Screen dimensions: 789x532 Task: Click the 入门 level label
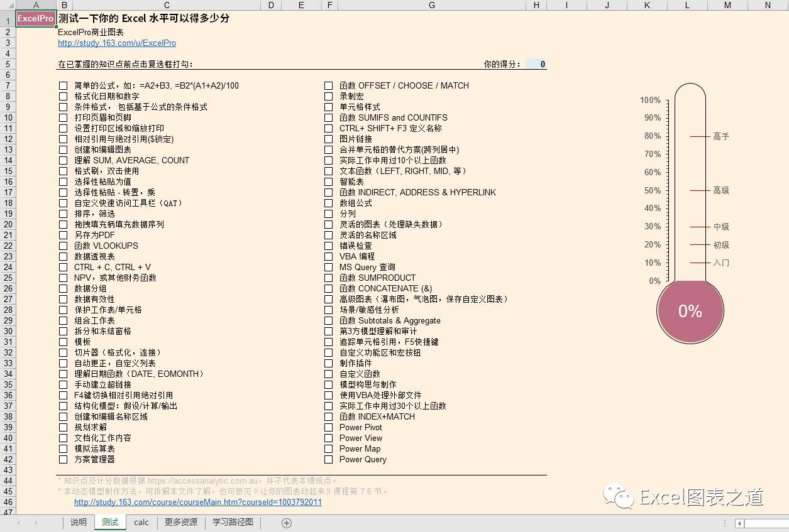(721, 263)
